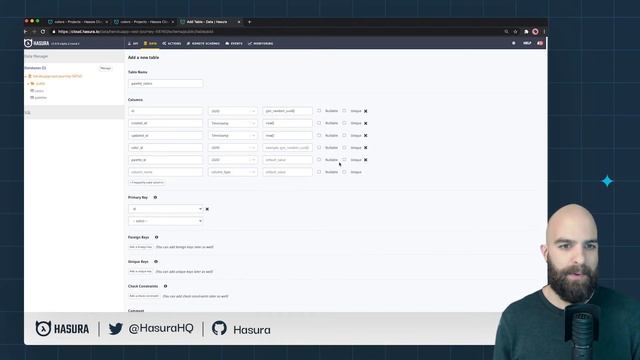Screen dimensions: 640x360
Task: Toggle Unique for the id column
Action: click(x=344, y=111)
